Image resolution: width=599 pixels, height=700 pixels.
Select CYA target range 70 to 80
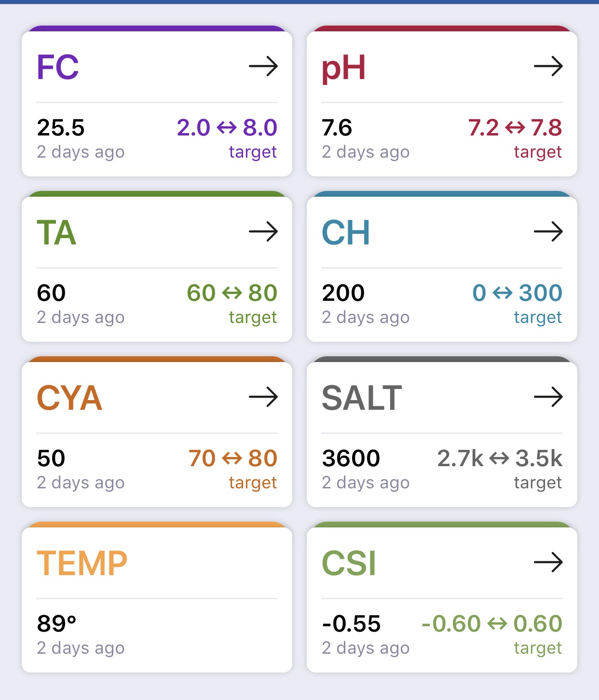pyautogui.click(x=233, y=458)
